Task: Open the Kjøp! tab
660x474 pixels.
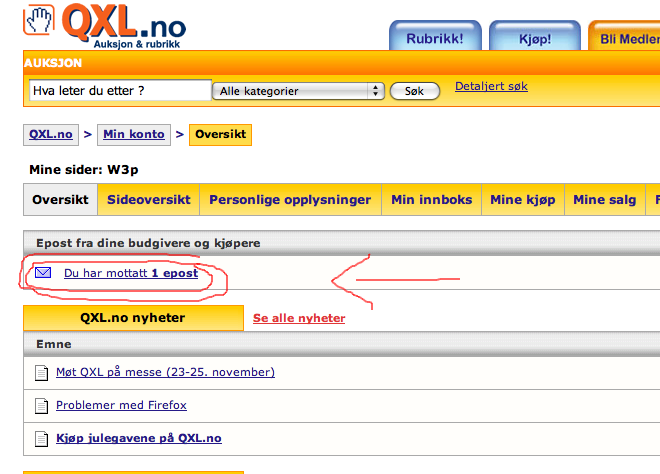Action: click(535, 36)
